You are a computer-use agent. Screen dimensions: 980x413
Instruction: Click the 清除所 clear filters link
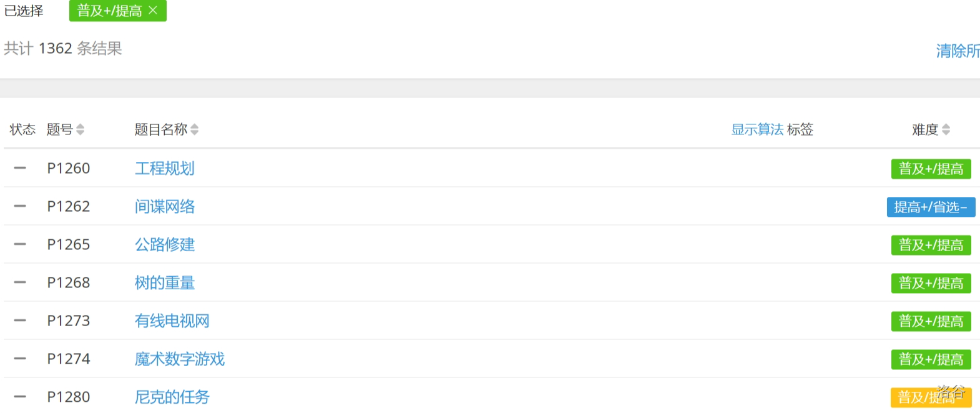(x=958, y=51)
